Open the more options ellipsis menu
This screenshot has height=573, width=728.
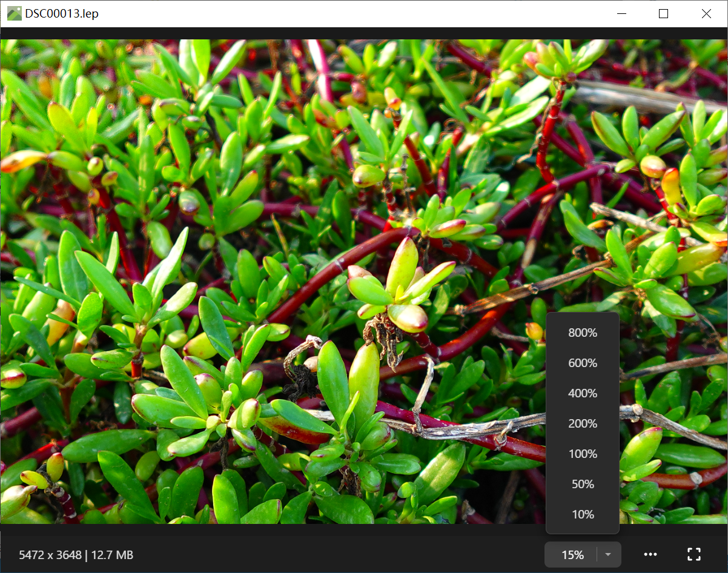[x=650, y=554]
